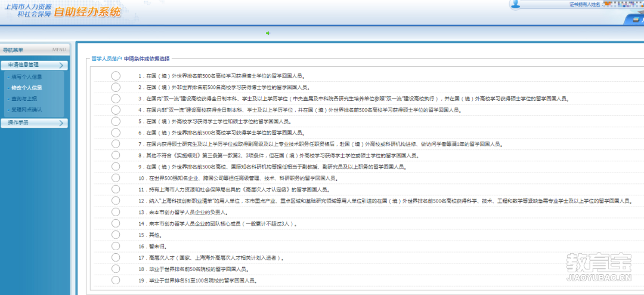The height and width of the screenshot is (295, 644).
Task: Click the tab icon at top-right corner
Action: [x=633, y=19]
